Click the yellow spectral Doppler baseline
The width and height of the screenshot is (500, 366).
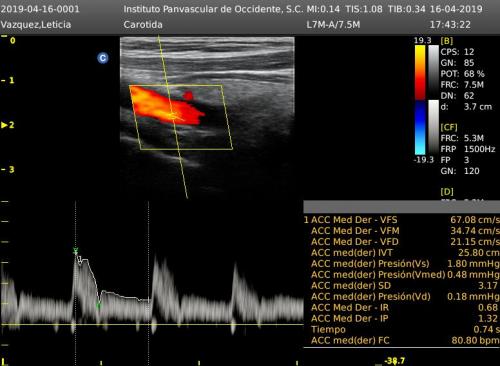(152, 324)
